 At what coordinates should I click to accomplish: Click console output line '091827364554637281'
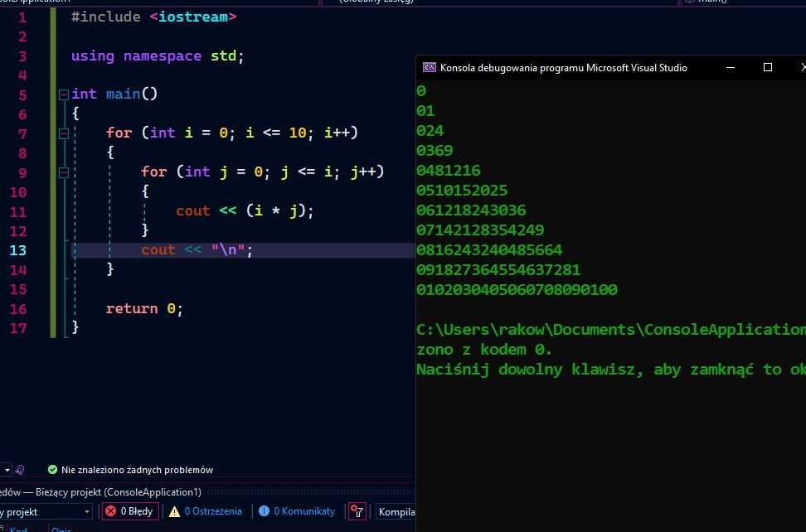point(498,270)
